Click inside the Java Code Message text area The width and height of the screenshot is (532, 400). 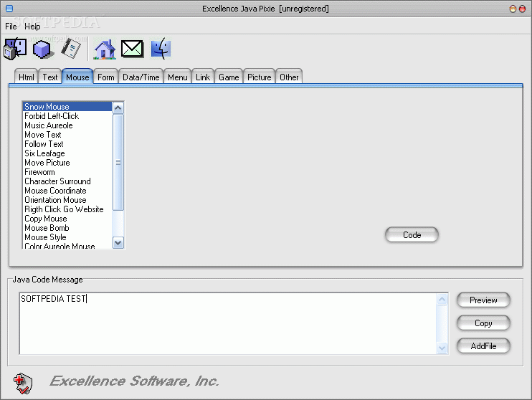point(228,323)
